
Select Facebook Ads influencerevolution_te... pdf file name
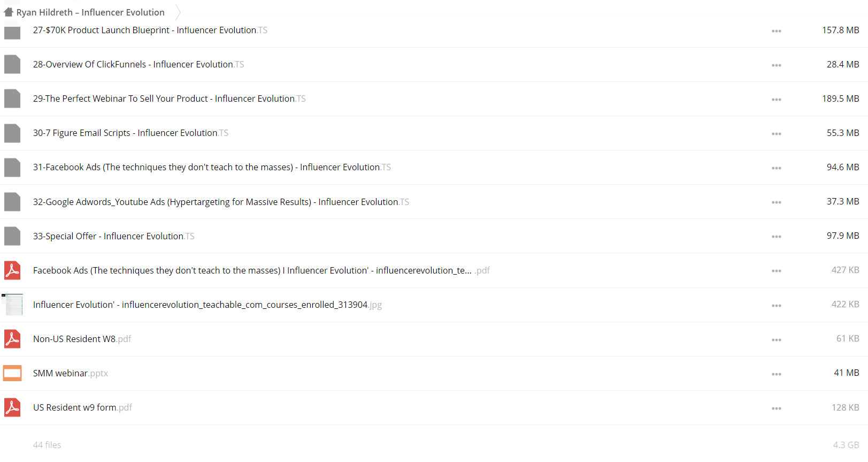tap(262, 270)
